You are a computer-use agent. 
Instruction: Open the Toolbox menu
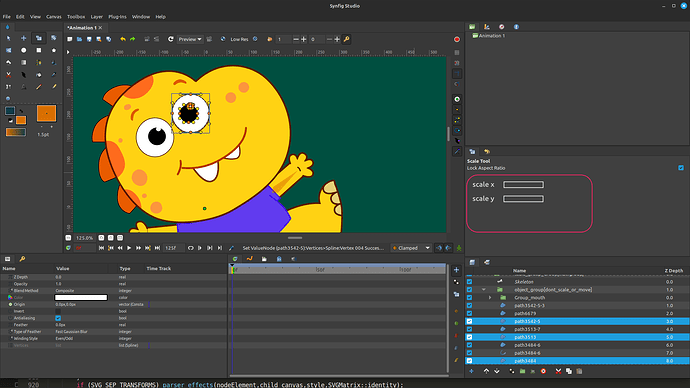click(x=76, y=17)
